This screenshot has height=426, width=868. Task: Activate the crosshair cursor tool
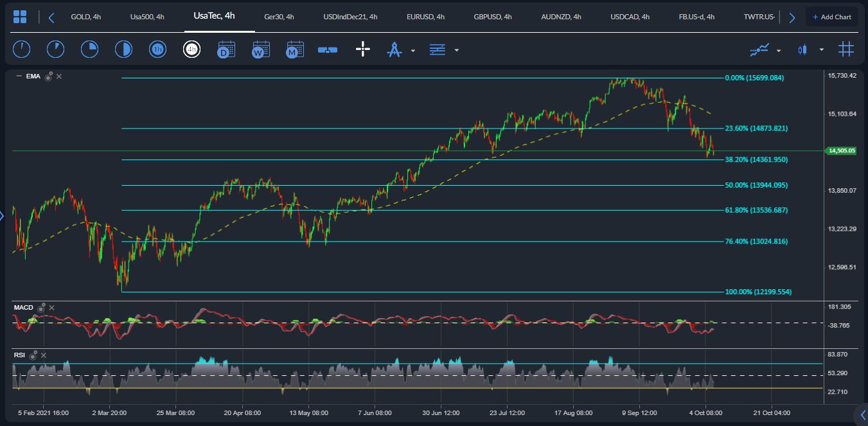(x=363, y=49)
